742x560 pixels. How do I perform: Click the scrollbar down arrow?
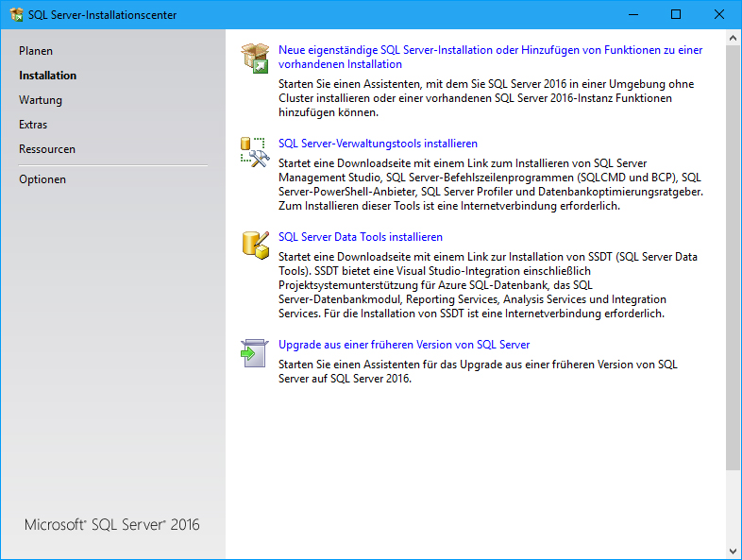(733, 552)
